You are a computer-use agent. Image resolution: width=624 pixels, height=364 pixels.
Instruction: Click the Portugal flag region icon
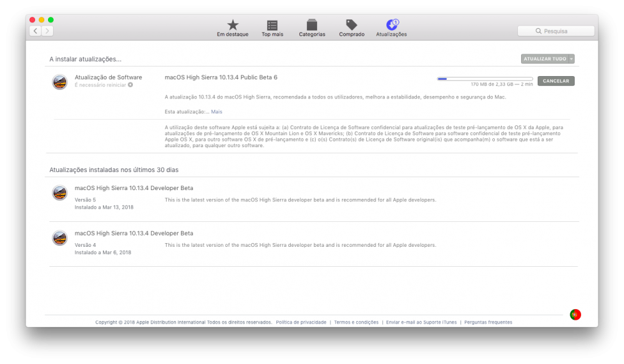[575, 314]
